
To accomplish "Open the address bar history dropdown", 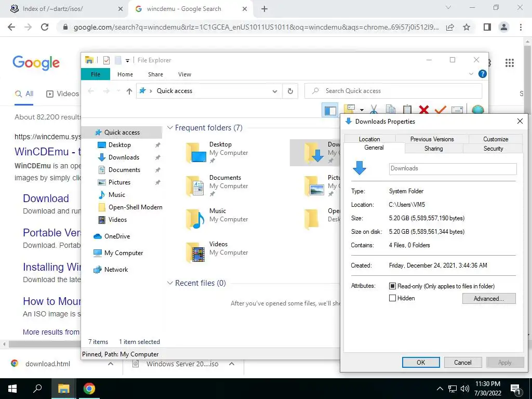I will 274,91.
